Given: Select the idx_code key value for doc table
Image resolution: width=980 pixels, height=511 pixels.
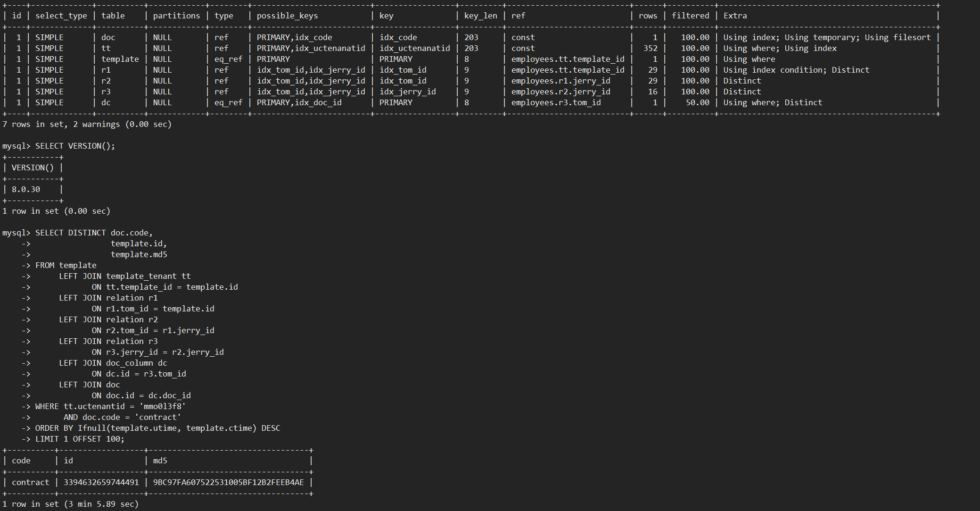Looking at the screenshot, I should coord(399,37).
